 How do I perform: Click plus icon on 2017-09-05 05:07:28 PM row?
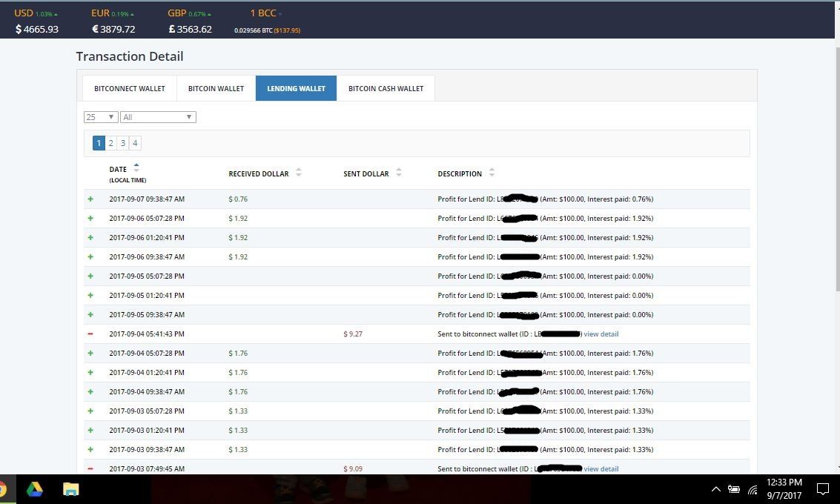[90, 276]
